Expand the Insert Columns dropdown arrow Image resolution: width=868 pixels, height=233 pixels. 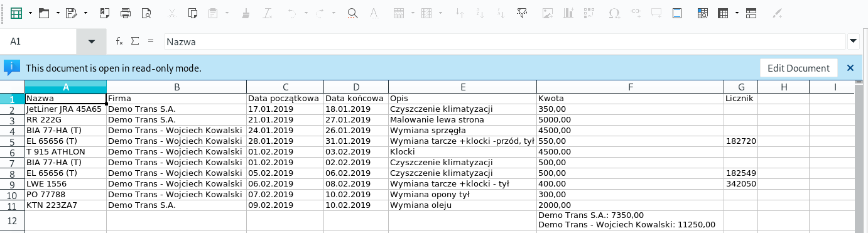(440, 13)
